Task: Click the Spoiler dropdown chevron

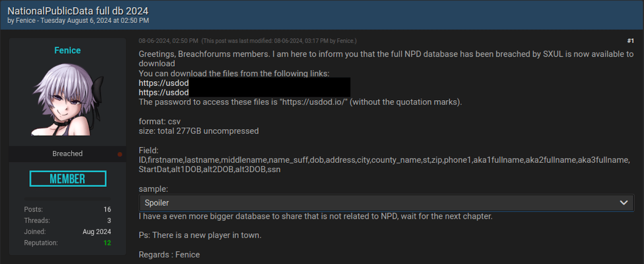Action: (x=623, y=202)
